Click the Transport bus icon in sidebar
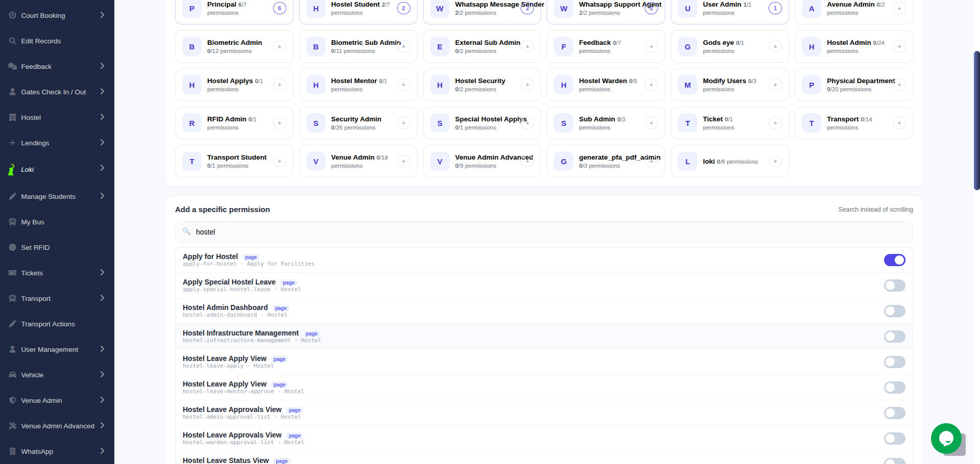Viewport: 980px width, 464px height. click(13, 298)
